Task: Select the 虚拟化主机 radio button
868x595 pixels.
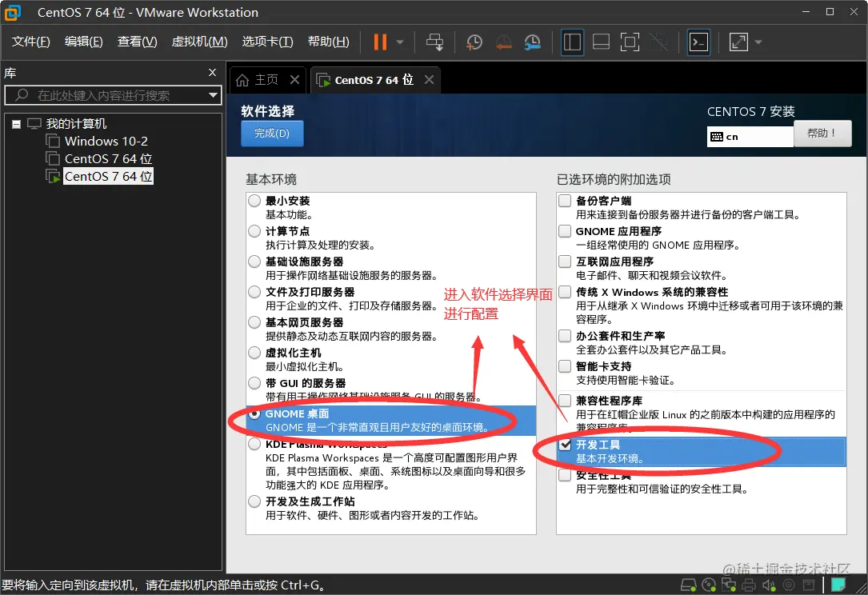Action: pos(254,353)
